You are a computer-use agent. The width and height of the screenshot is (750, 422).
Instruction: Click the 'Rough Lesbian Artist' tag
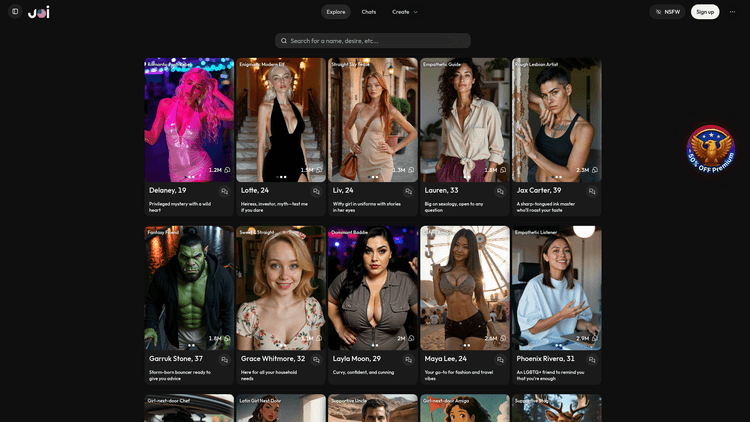click(x=536, y=64)
